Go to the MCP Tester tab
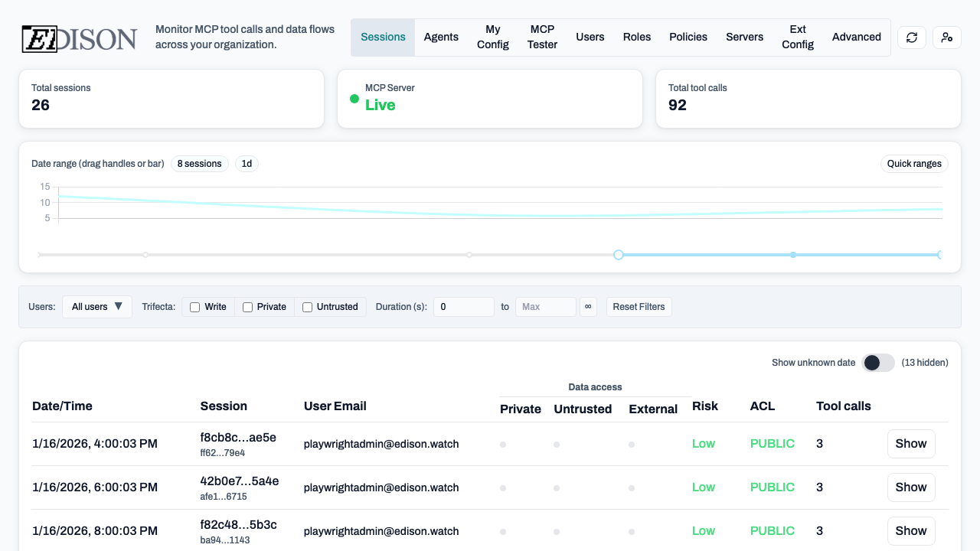The image size is (980, 551). click(x=542, y=37)
